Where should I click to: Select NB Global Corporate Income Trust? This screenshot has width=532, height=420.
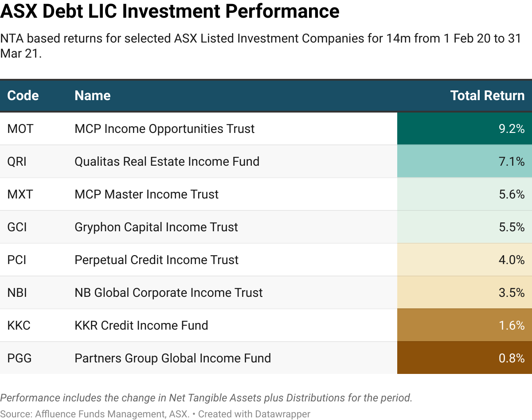tap(168, 293)
